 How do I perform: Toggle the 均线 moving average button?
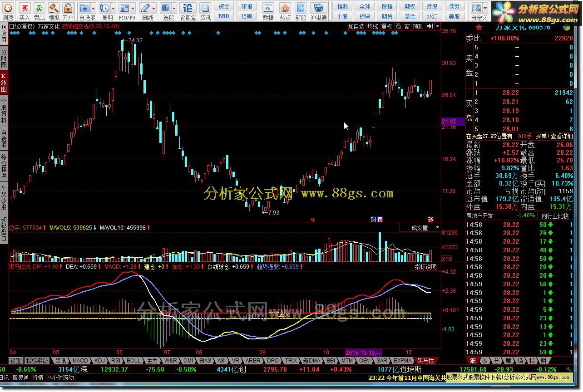(373, 27)
